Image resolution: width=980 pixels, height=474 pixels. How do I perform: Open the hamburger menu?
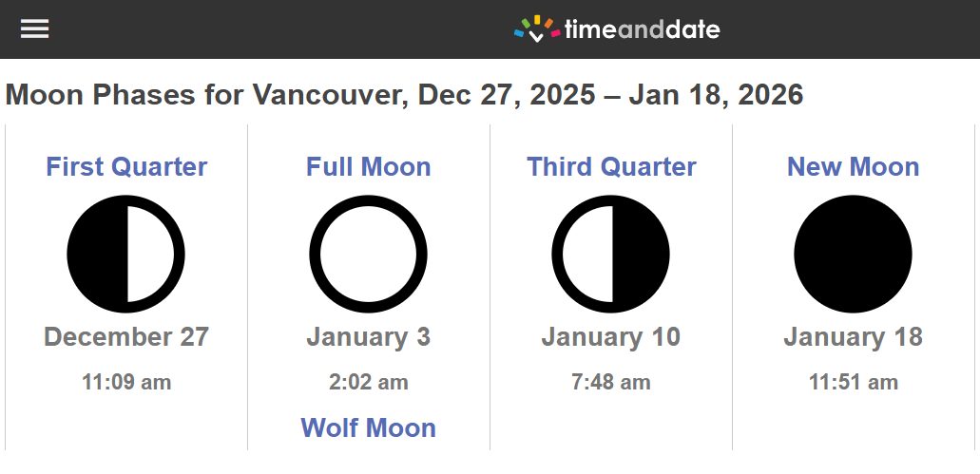tap(34, 28)
